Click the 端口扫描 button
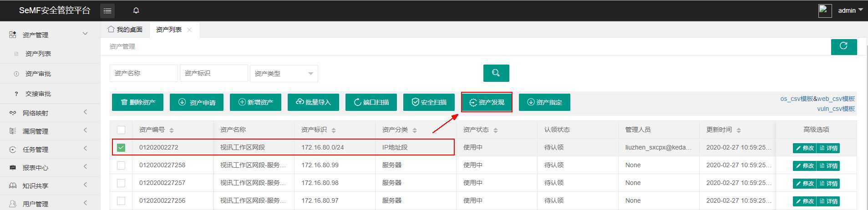868x210 pixels. pyautogui.click(x=371, y=102)
